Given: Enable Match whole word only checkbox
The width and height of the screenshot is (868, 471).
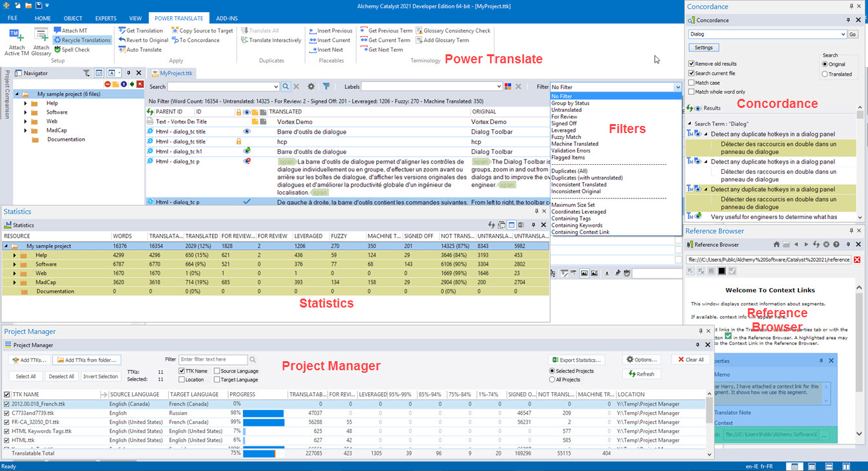Looking at the screenshot, I should 692,92.
